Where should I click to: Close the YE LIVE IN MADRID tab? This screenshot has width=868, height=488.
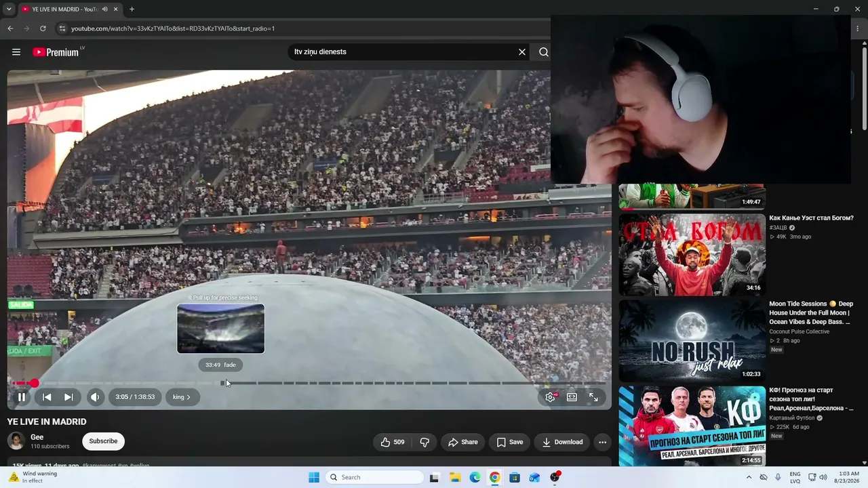(116, 9)
